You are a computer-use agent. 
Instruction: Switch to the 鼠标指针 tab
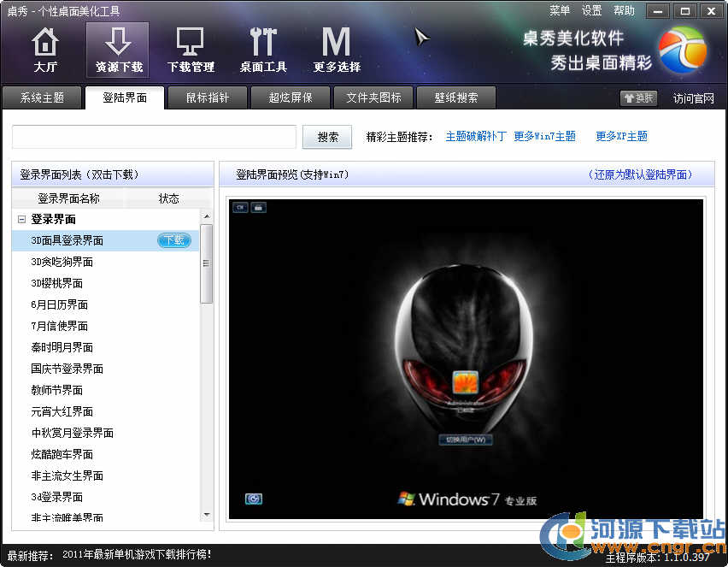tap(208, 97)
